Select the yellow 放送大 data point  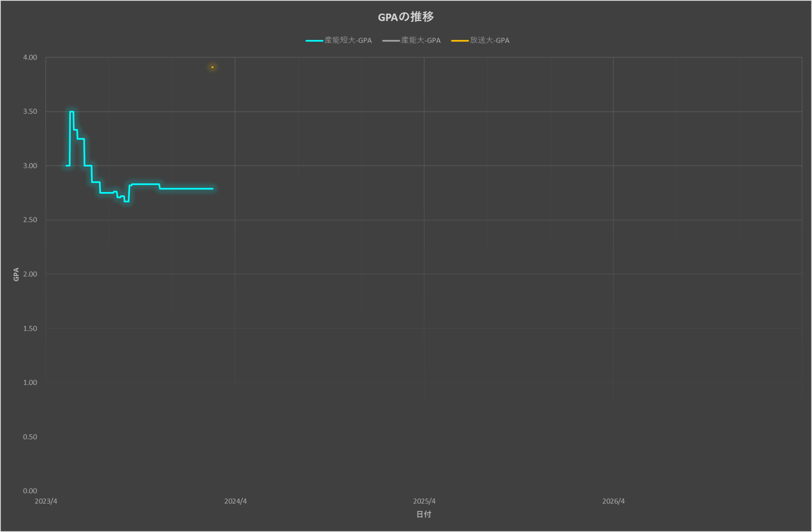pos(212,67)
